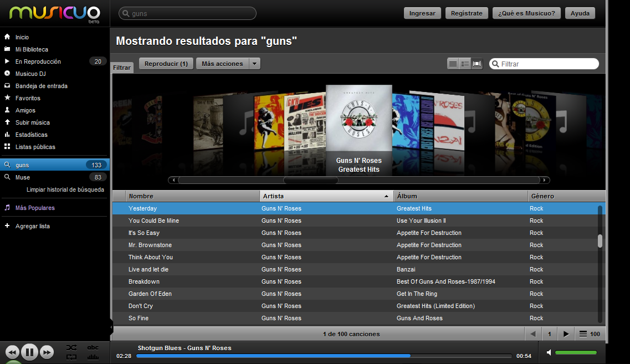630x364 pixels.
Task: Select the 'Muse' search history entry
Action: pos(55,177)
